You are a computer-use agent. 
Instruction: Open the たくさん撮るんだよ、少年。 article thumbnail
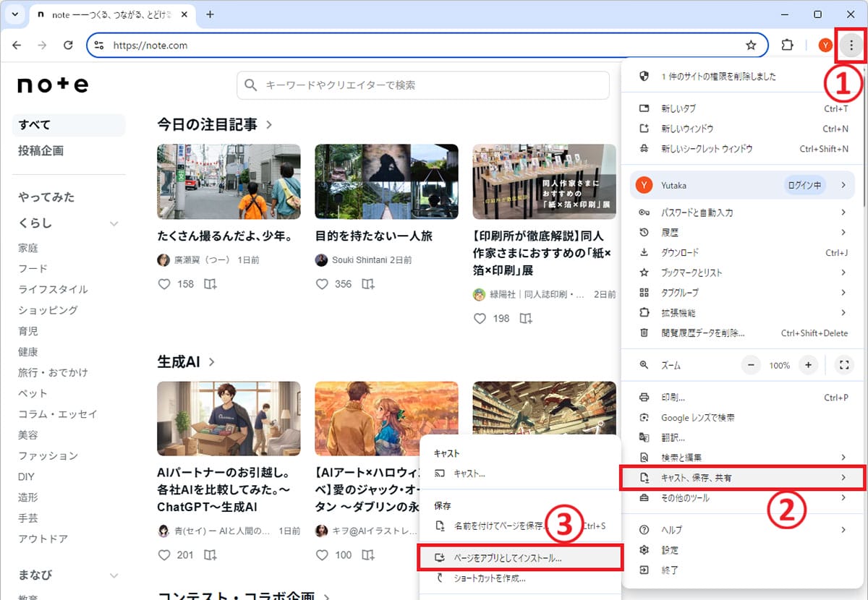pos(229,181)
